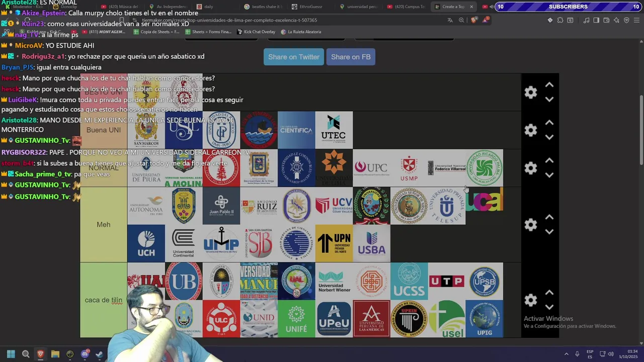644x362 pixels.
Task: Select the UTP logo
Action: pos(447,281)
